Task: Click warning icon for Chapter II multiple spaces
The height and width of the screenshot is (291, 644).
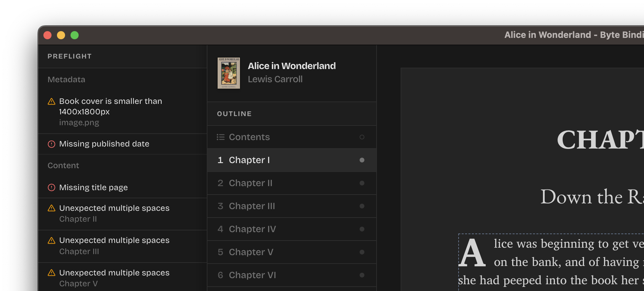Action: coord(52,208)
